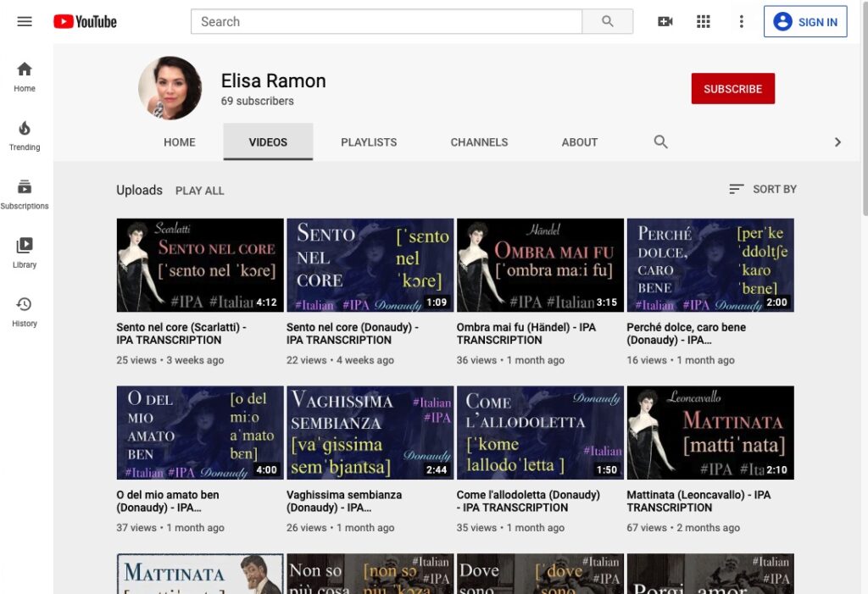The height and width of the screenshot is (594, 868).
Task: Switch to the Playlists tab
Action: point(369,142)
